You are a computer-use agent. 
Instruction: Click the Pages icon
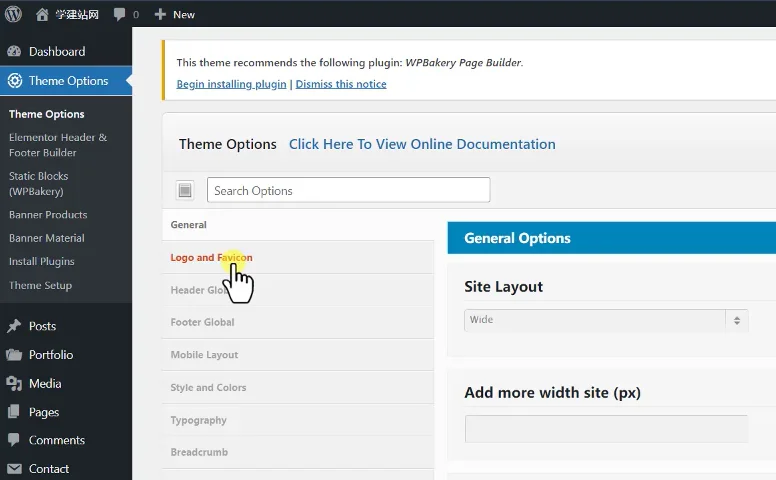[14, 412]
